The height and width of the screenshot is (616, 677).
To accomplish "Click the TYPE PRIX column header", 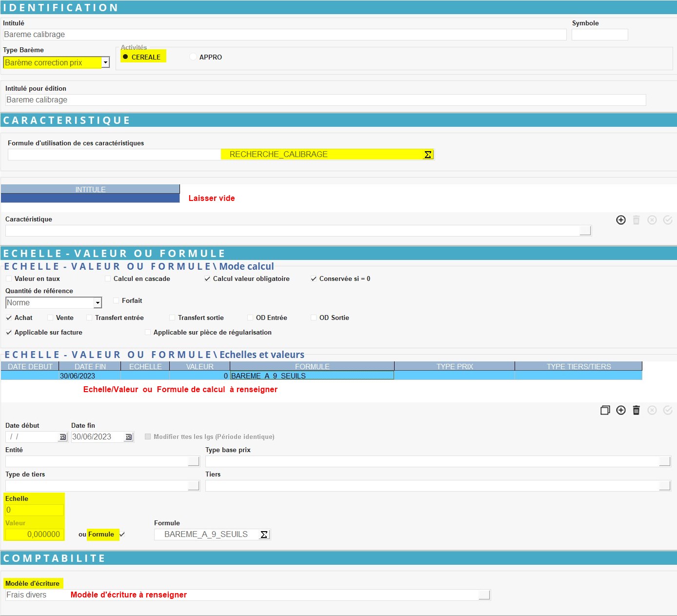I will (x=454, y=366).
